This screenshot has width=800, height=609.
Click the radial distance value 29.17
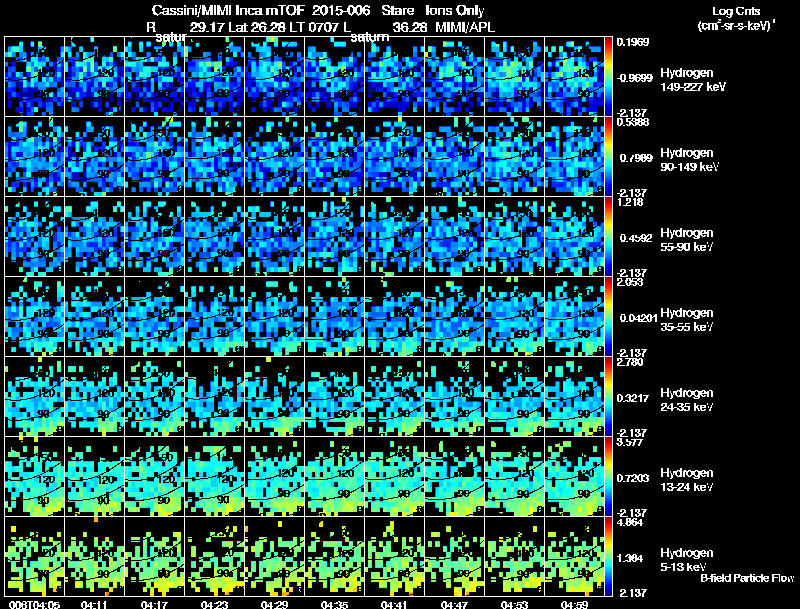(207, 27)
